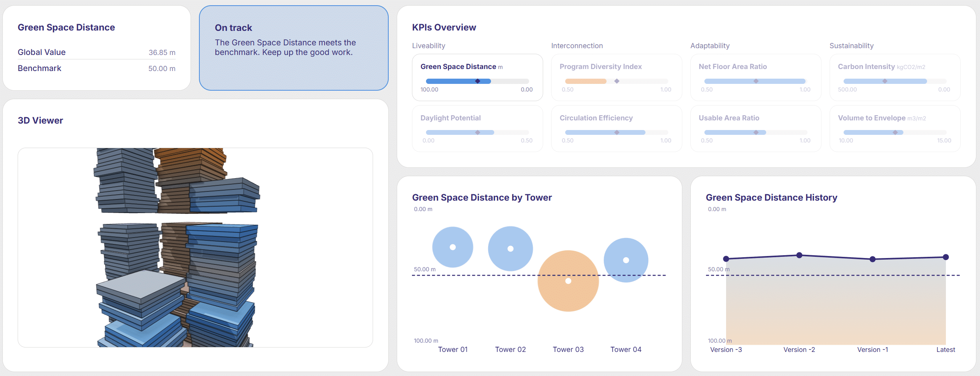The width and height of the screenshot is (980, 376).
Task: Choose the Daylight Potential KPI card
Action: tap(477, 128)
